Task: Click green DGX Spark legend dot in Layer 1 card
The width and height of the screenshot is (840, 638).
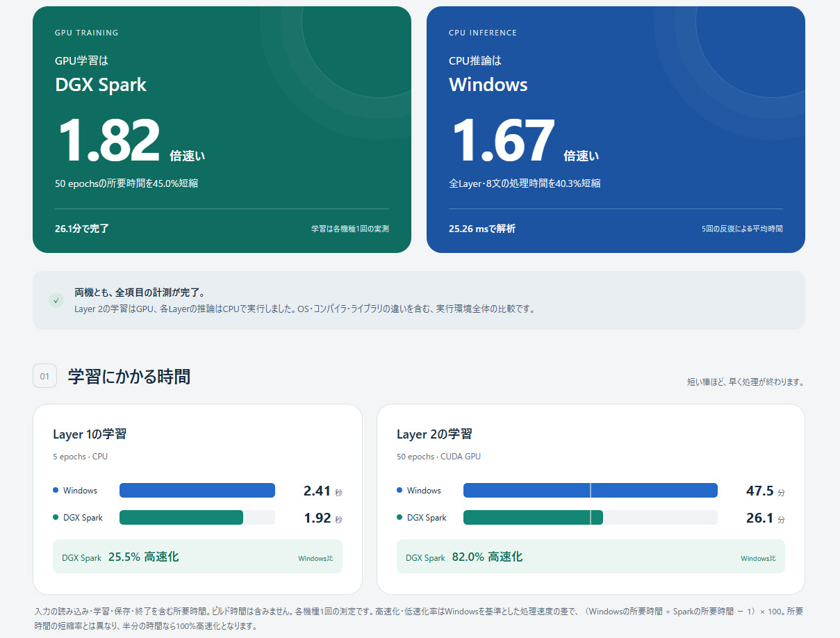Action: coord(56,517)
